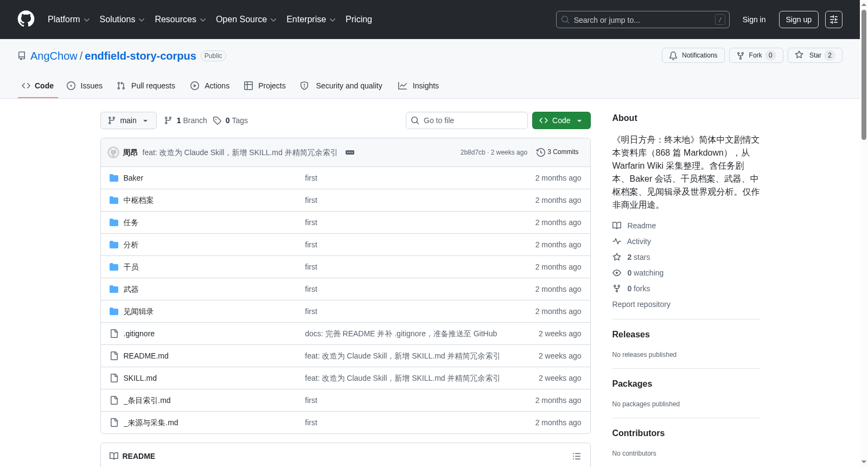The image size is (868, 467).
Task: Open the Pricing page link
Action: [x=359, y=20]
